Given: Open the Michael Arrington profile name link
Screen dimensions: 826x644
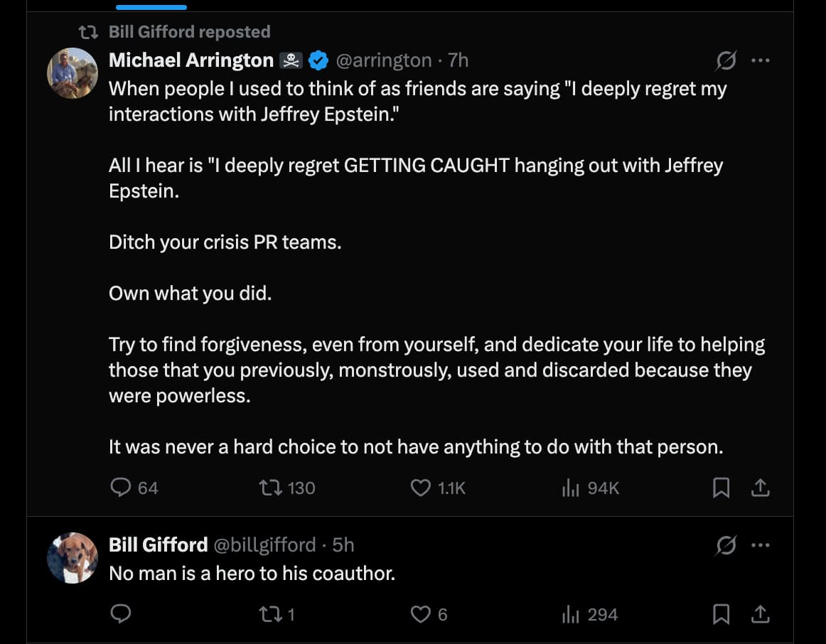Looking at the screenshot, I should (191, 61).
